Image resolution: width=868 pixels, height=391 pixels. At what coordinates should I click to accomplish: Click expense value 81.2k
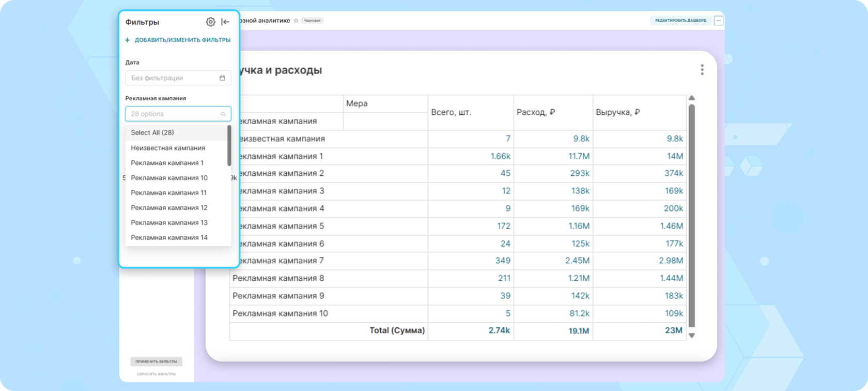(x=579, y=313)
